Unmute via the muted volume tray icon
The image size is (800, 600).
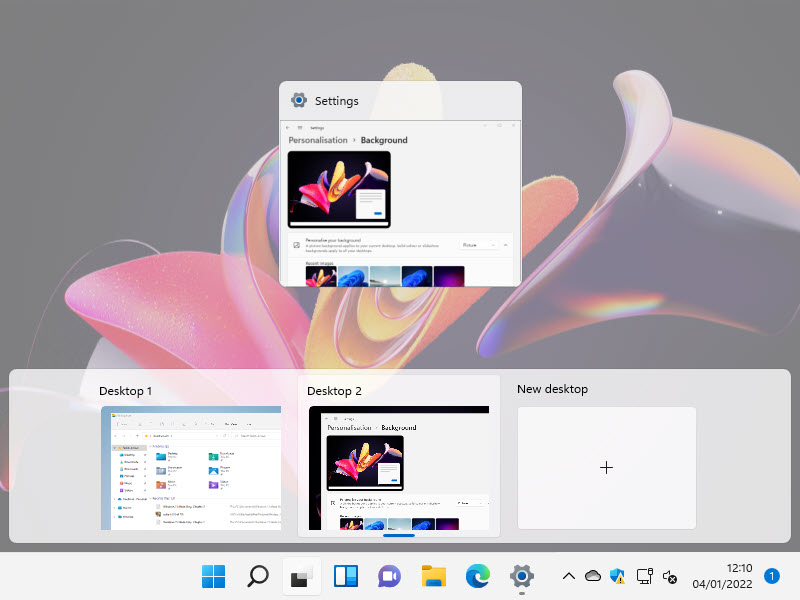tap(671, 577)
